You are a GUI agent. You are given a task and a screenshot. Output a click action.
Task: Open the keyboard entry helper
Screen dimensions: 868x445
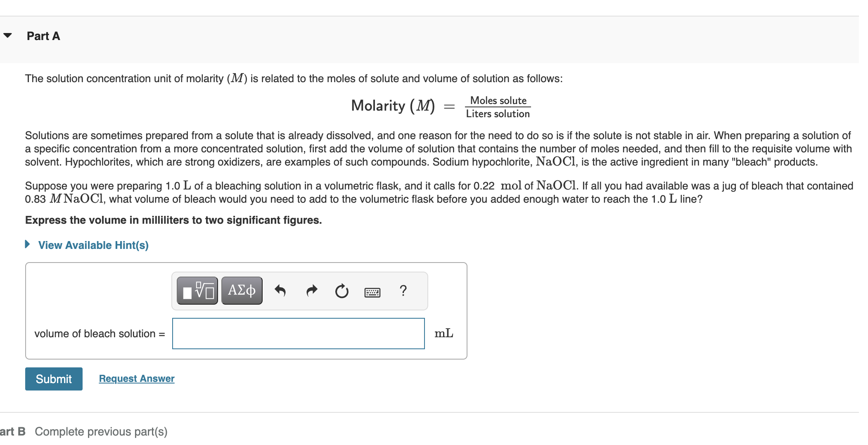[x=371, y=291]
